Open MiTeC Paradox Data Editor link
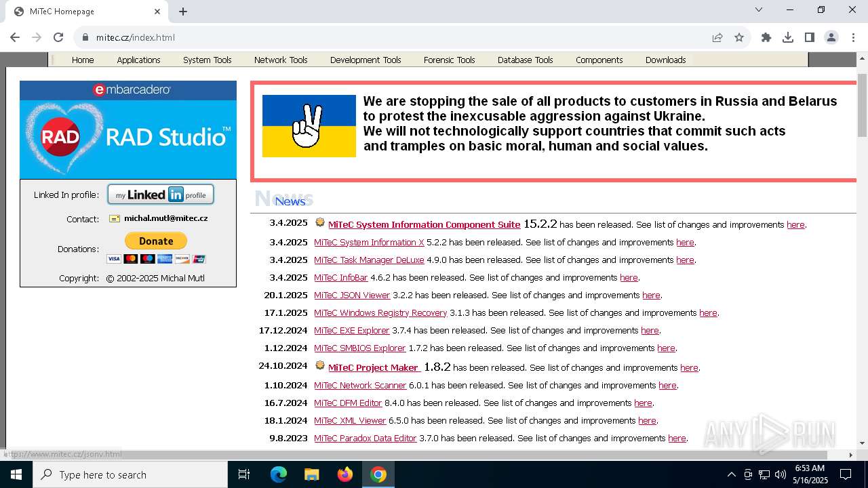Viewport: 868px width, 488px height. (x=365, y=438)
